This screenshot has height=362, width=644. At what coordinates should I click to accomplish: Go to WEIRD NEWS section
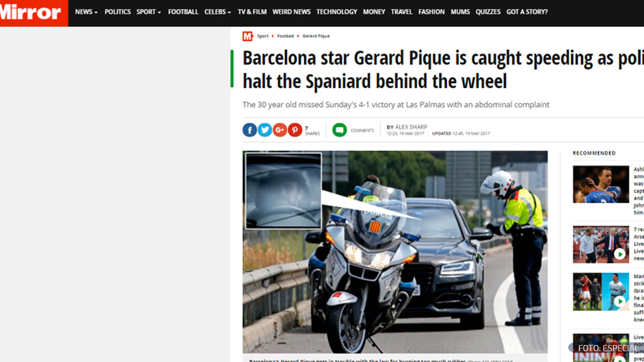coord(291,12)
